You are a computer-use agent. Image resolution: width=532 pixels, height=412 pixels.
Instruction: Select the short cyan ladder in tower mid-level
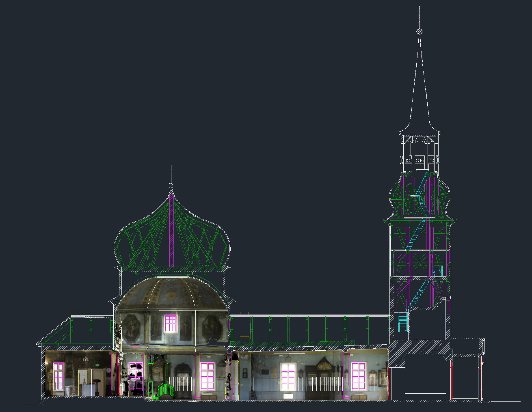[x=437, y=271]
